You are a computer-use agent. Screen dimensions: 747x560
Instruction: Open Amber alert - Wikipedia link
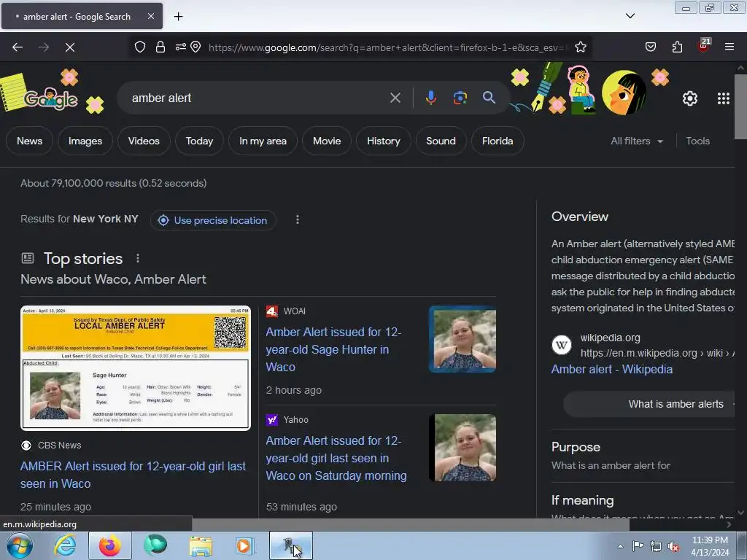tap(612, 369)
